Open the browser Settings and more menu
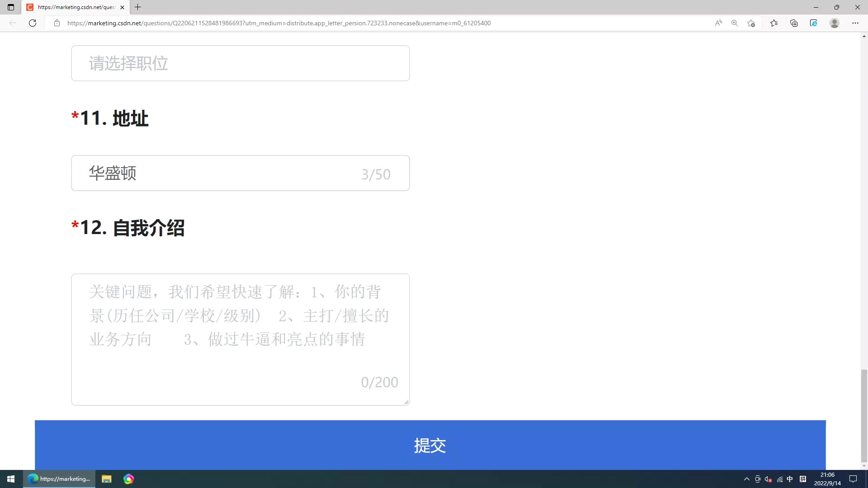The image size is (868, 488). click(x=855, y=23)
